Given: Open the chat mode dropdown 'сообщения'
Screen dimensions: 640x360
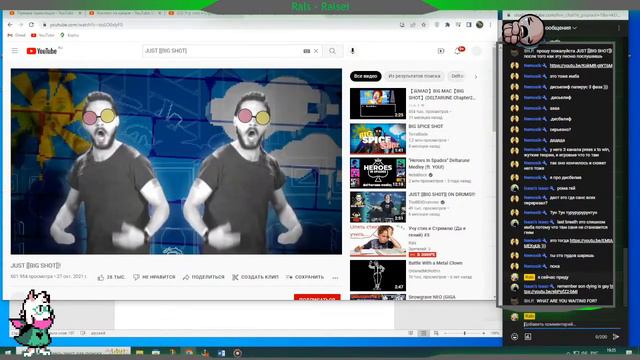Looking at the screenshot, I should click(x=561, y=28).
